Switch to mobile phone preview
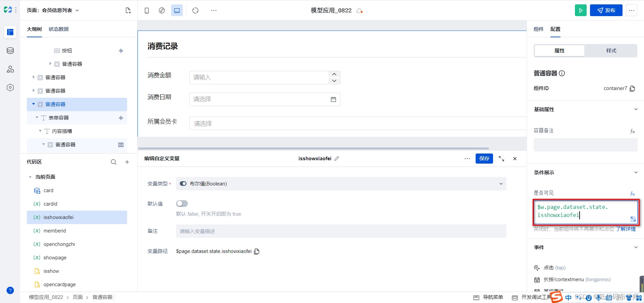 [147, 10]
